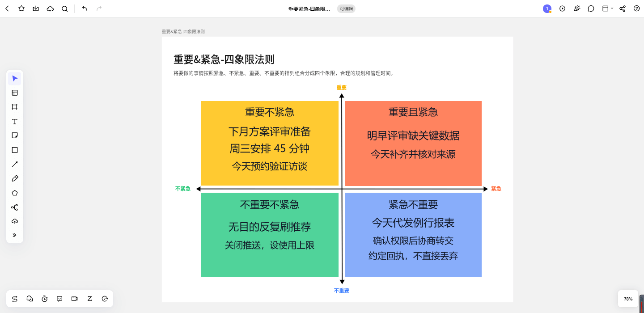Viewport: 644px width, 313px height.
Task: Open help with the question mark icon
Action: [637, 8]
